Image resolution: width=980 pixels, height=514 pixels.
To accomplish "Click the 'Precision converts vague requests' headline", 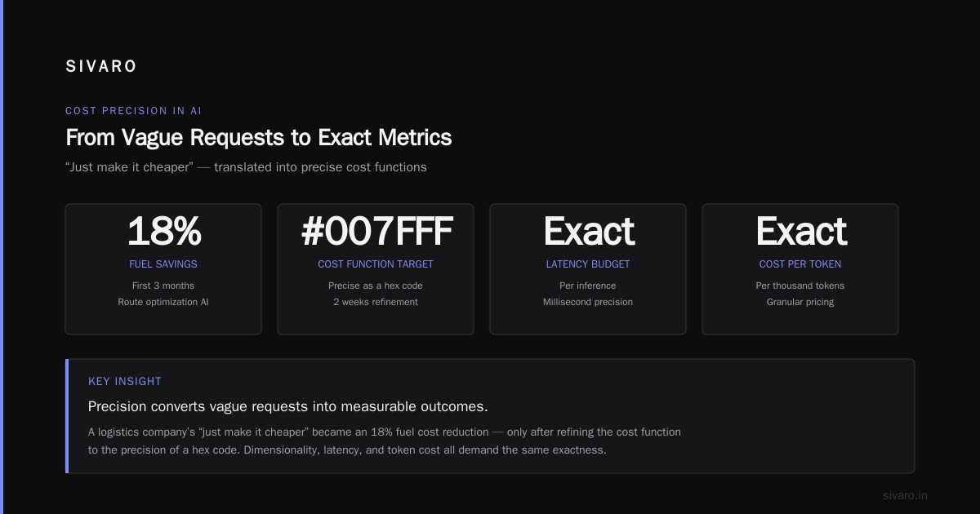I will tap(288, 406).
